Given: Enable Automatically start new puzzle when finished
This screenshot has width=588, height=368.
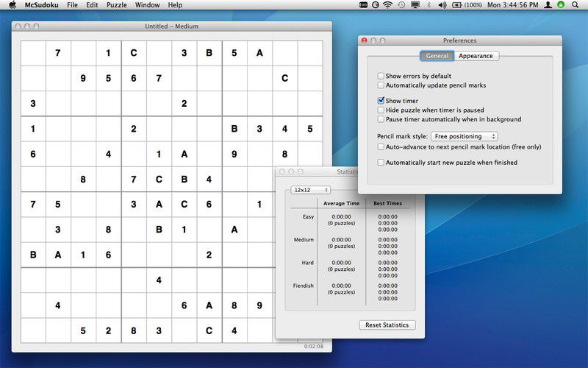Looking at the screenshot, I should (381, 162).
